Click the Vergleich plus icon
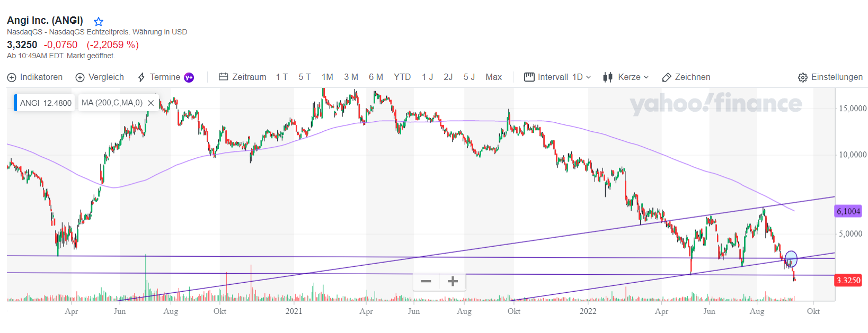This screenshot has width=868, height=333. (x=80, y=77)
